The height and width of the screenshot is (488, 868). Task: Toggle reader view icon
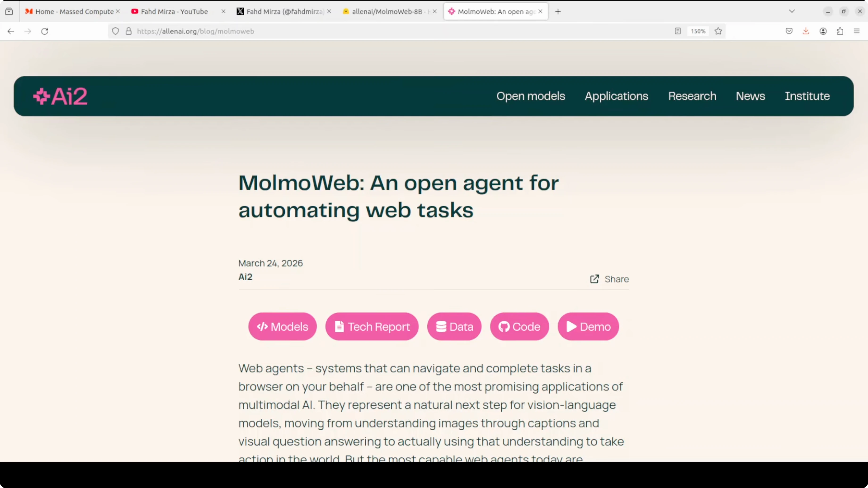tap(678, 31)
